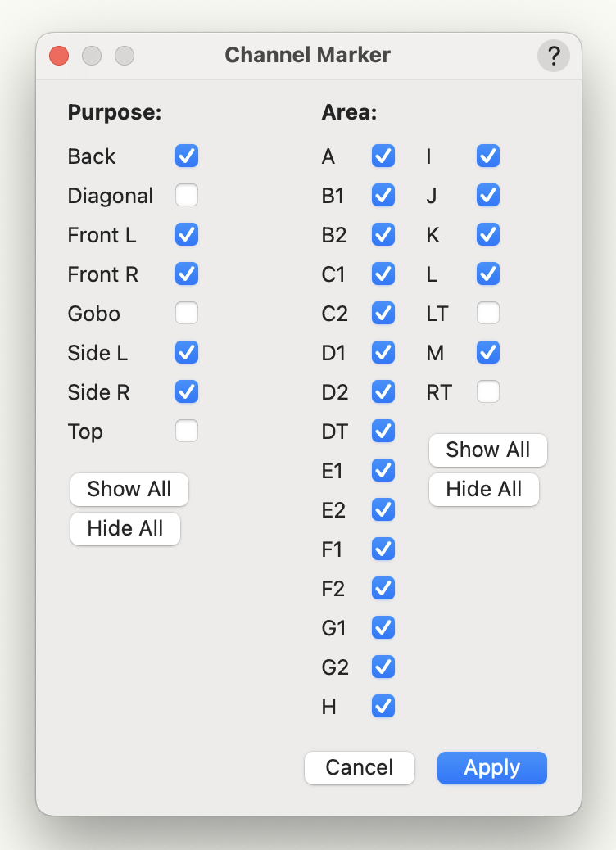Uncheck the H area checkbox
The image size is (616, 850).
click(x=383, y=706)
